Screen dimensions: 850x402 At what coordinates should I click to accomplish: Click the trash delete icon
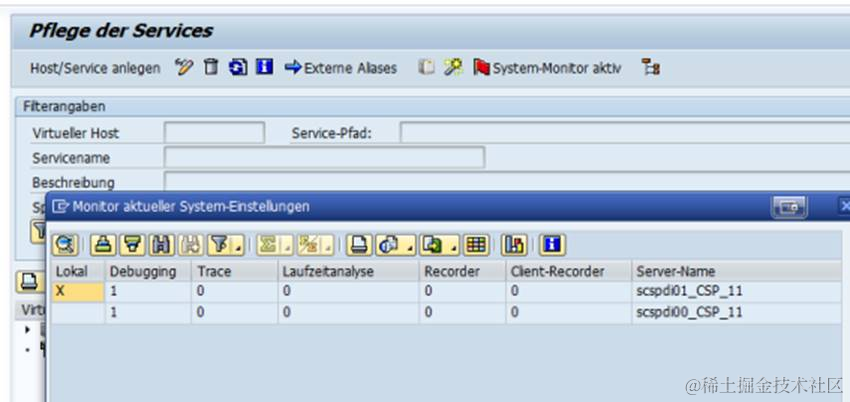pyautogui.click(x=211, y=68)
